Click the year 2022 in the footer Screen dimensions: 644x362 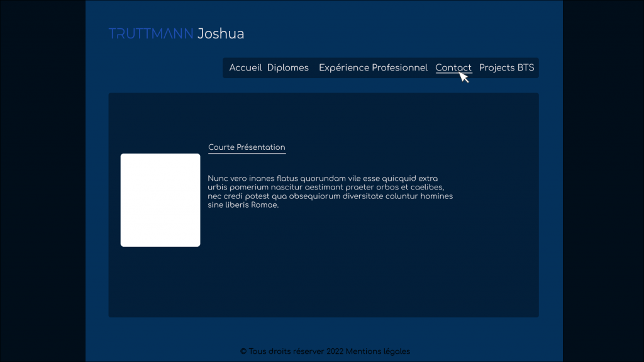coord(335,351)
